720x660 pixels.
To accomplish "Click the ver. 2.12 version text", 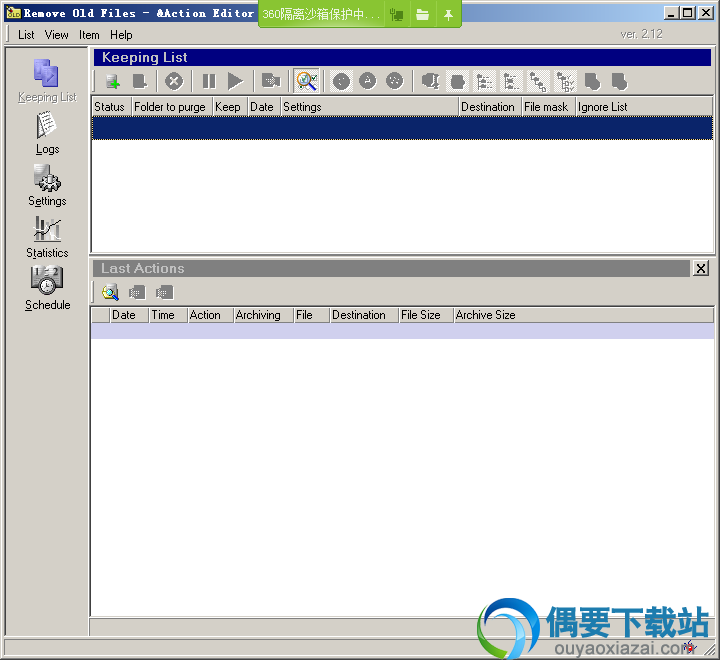I will pos(641,34).
